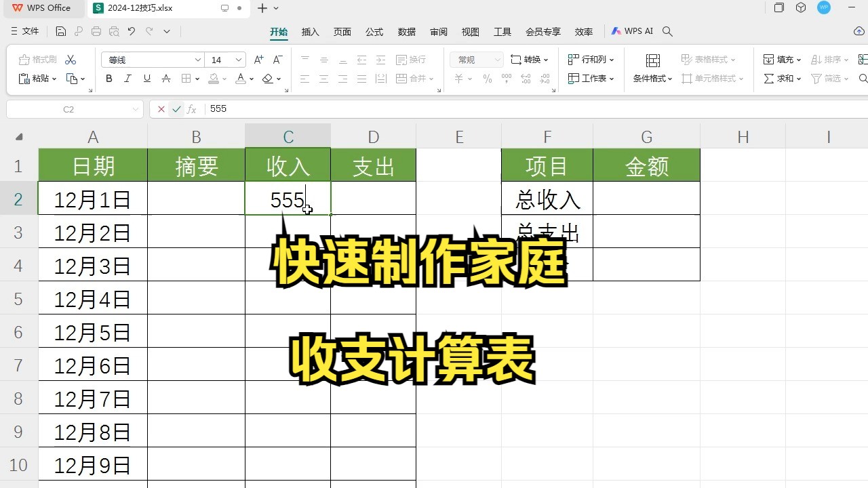Confirm cell entry with the check icon
868x488 pixels.
pos(176,108)
